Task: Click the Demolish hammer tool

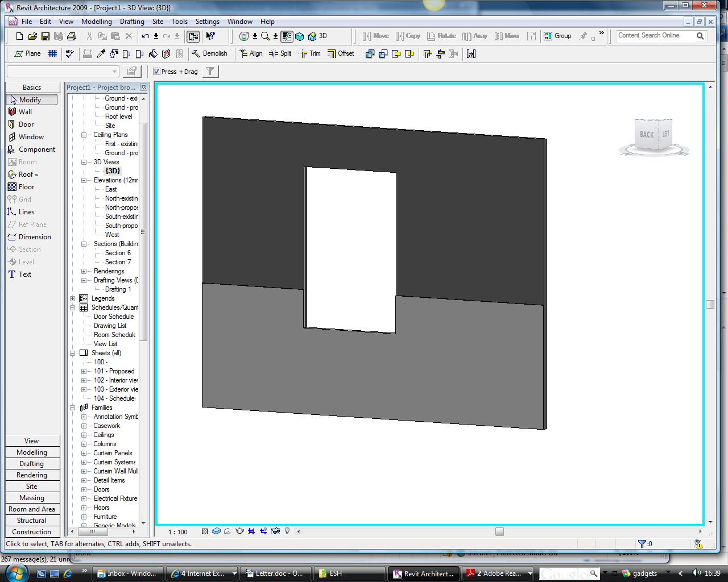Action: pyautogui.click(x=209, y=53)
